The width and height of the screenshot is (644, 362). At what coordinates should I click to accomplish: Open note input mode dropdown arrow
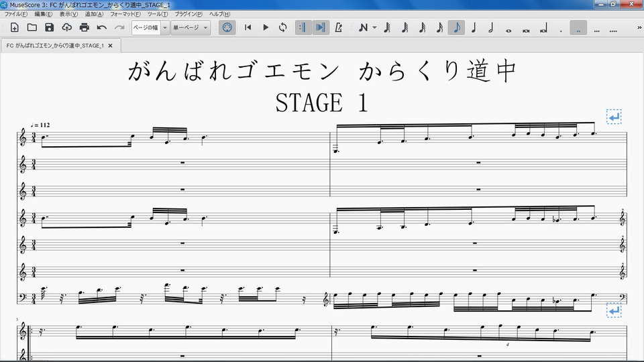click(374, 27)
